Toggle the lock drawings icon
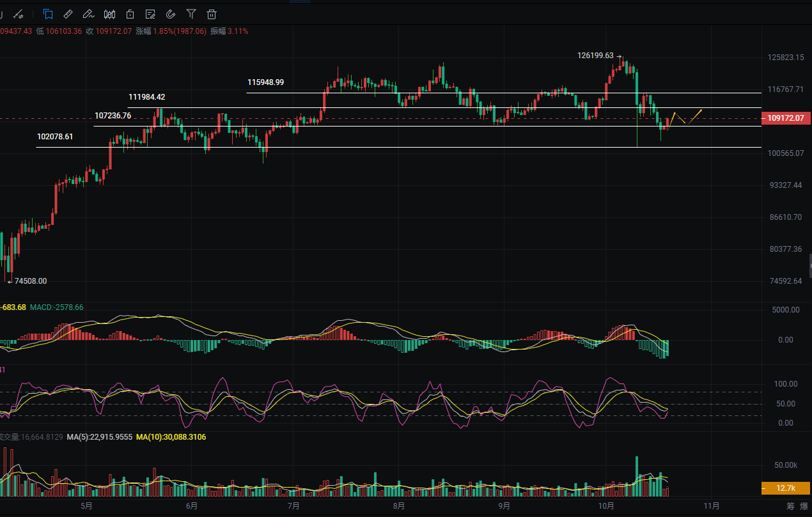The width and height of the screenshot is (812, 517). [x=130, y=13]
